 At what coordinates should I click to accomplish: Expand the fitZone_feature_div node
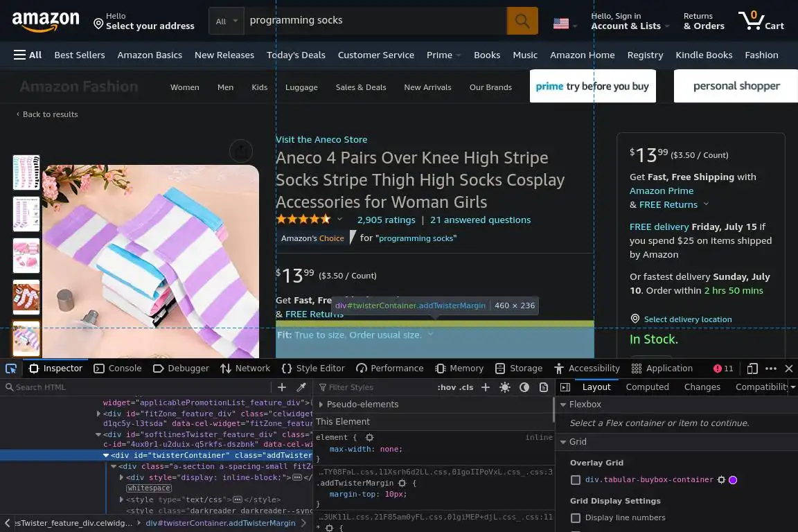(x=98, y=414)
